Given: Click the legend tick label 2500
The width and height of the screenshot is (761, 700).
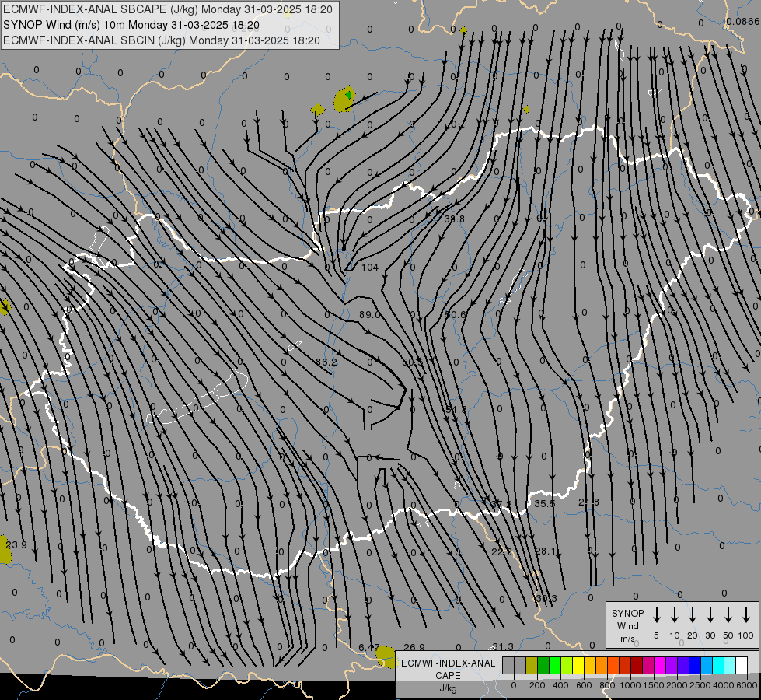Looking at the screenshot, I should [700, 685].
